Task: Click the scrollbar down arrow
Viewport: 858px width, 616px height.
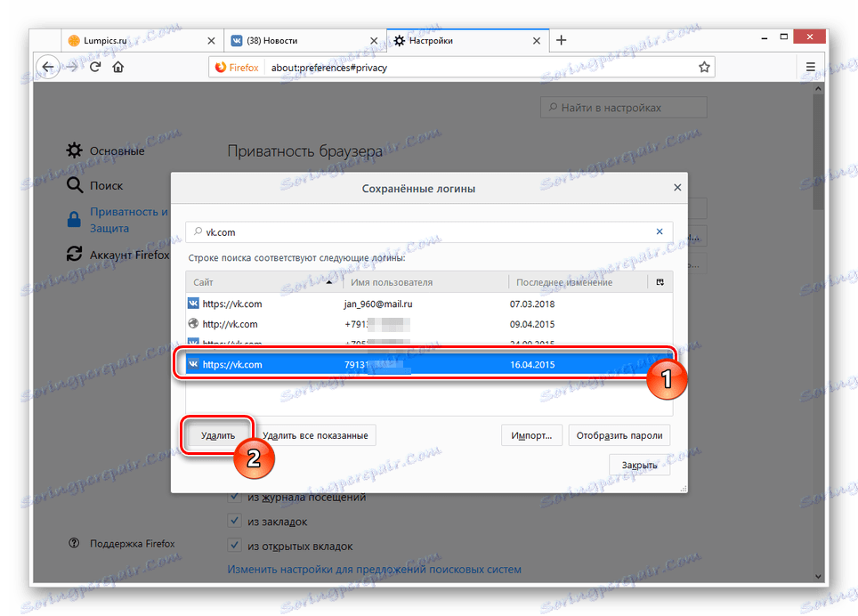Action: [818, 577]
